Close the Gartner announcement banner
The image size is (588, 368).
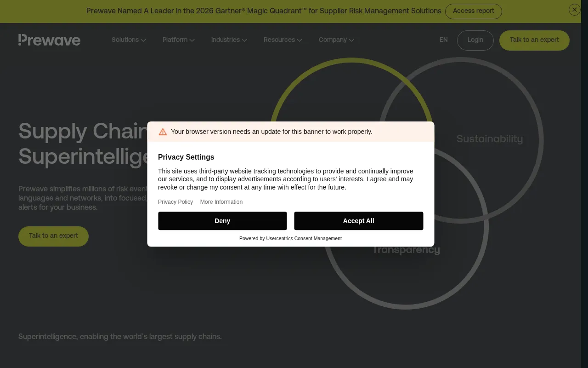tap(574, 10)
